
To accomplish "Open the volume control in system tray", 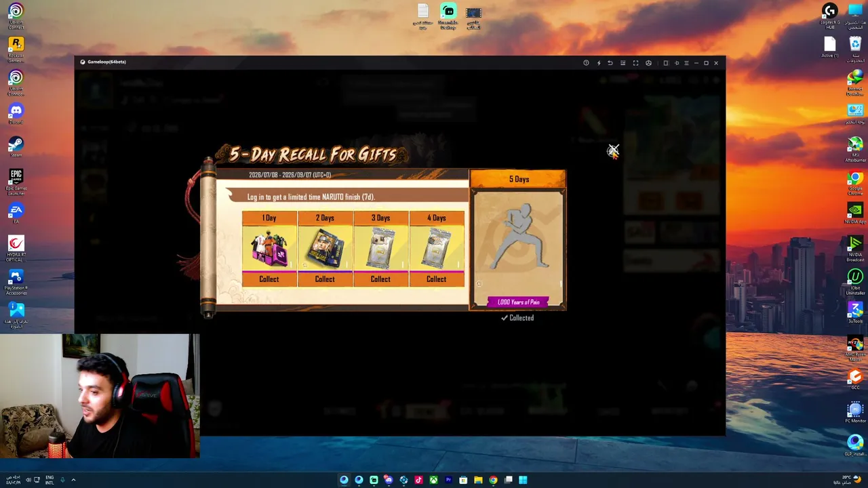I will click(x=28, y=480).
